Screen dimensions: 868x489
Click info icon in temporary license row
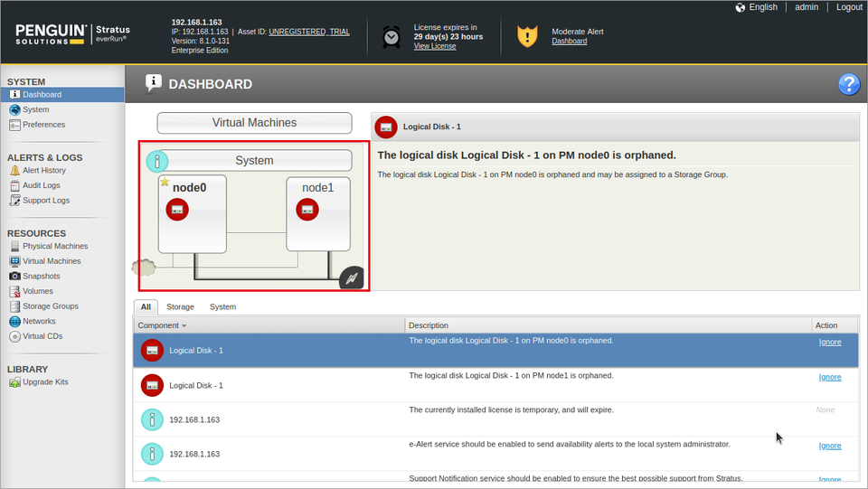coord(152,420)
